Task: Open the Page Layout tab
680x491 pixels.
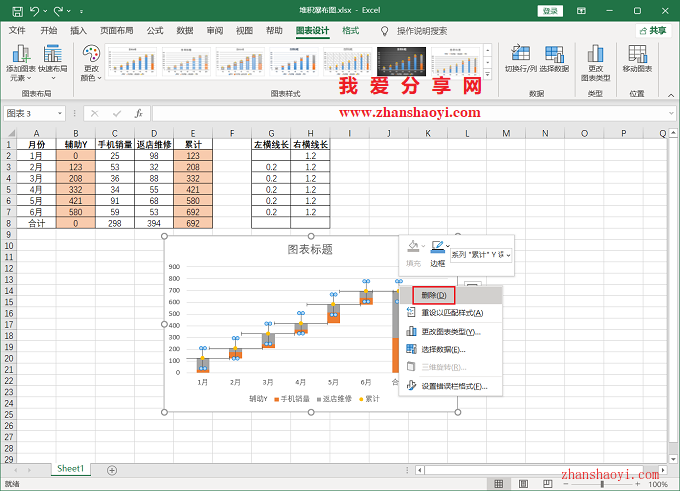Action: click(117, 30)
